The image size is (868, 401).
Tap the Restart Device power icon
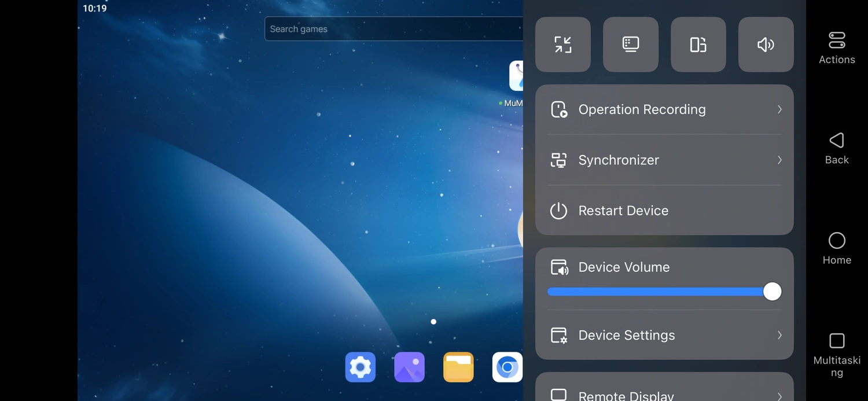point(558,211)
